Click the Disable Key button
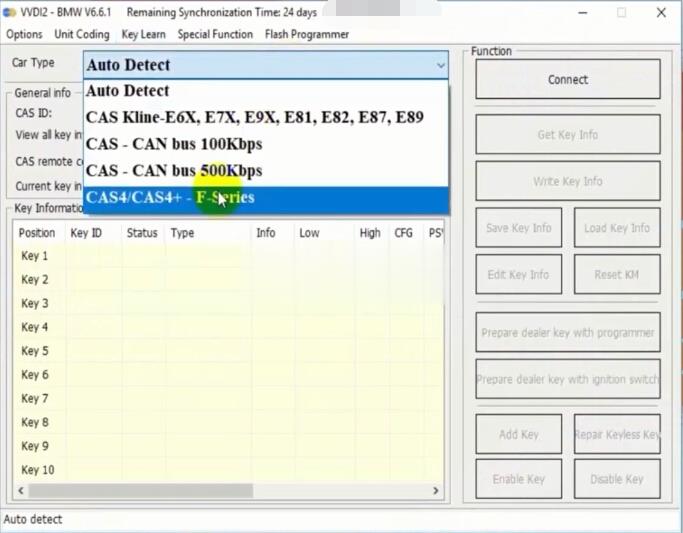683x533 pixels. 617,479
